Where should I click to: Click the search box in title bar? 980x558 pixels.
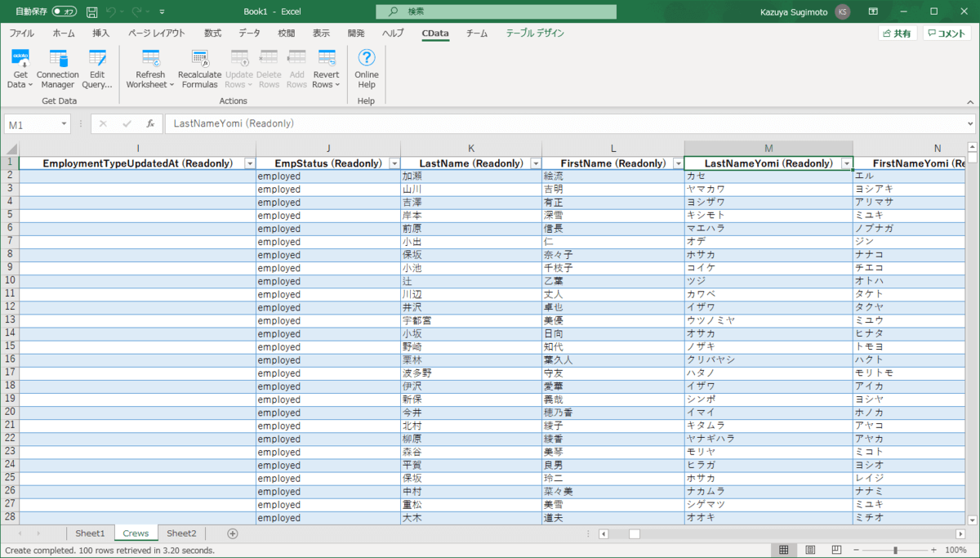click(x=496, y=11)
